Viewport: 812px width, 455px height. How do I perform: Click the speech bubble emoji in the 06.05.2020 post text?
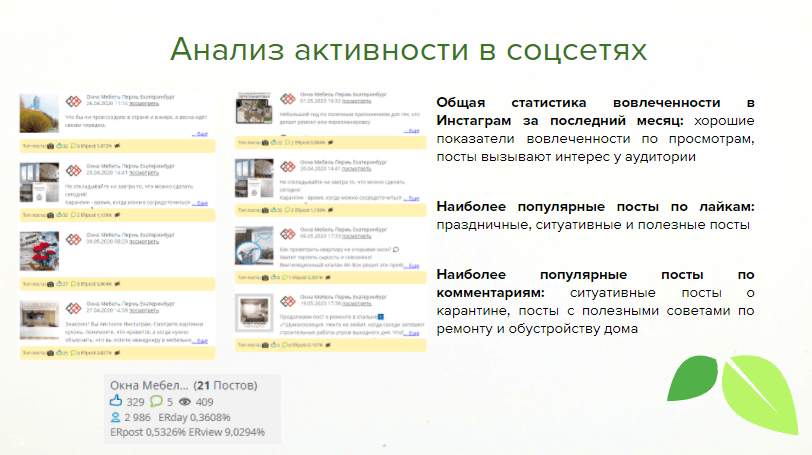click(396, 249)
